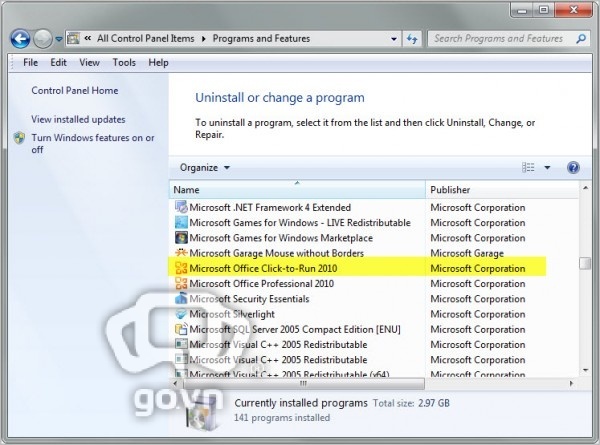The image size is (600, 445).
Task: Open the Organize dropdown
Action: pyautogui.click(x=205, y=168)
